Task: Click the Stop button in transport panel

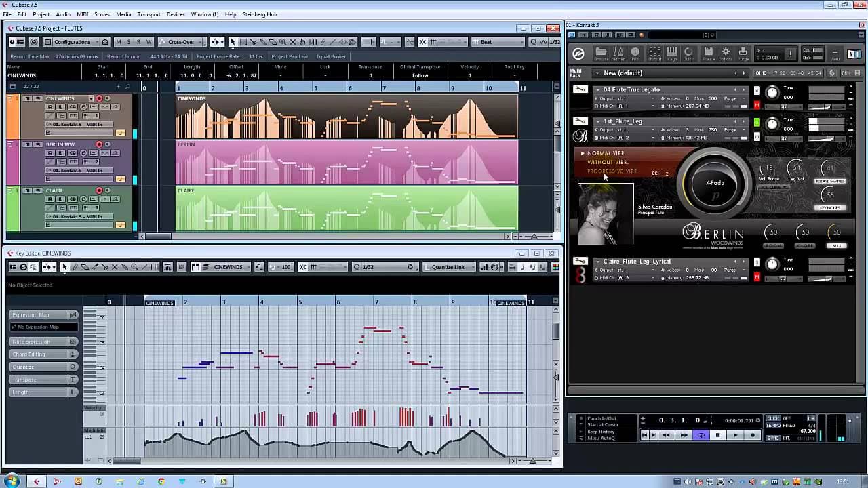Action: [x=717, y=435]
